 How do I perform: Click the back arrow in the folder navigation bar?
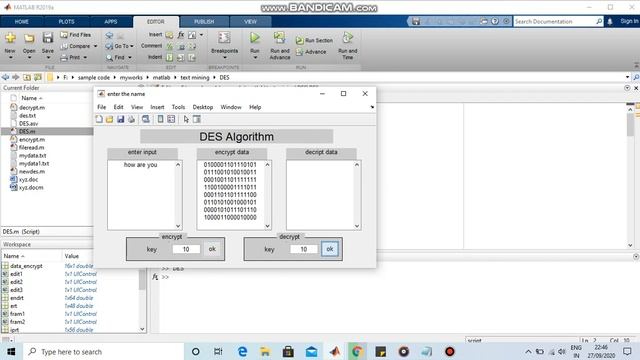pyautogui.click(x=5, y=77)
